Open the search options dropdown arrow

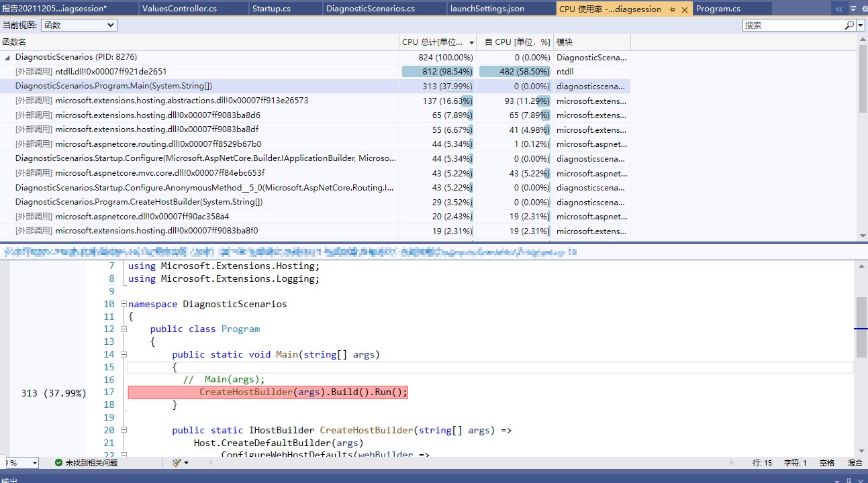coord(859,25)
